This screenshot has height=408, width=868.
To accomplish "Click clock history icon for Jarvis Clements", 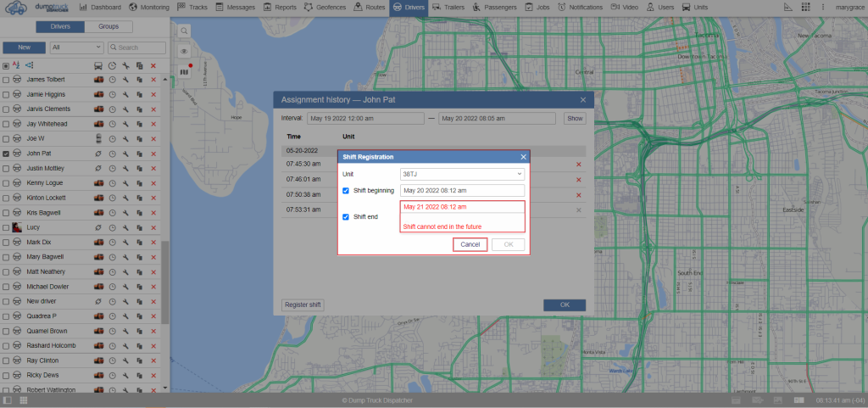I will tap(112, 109).
